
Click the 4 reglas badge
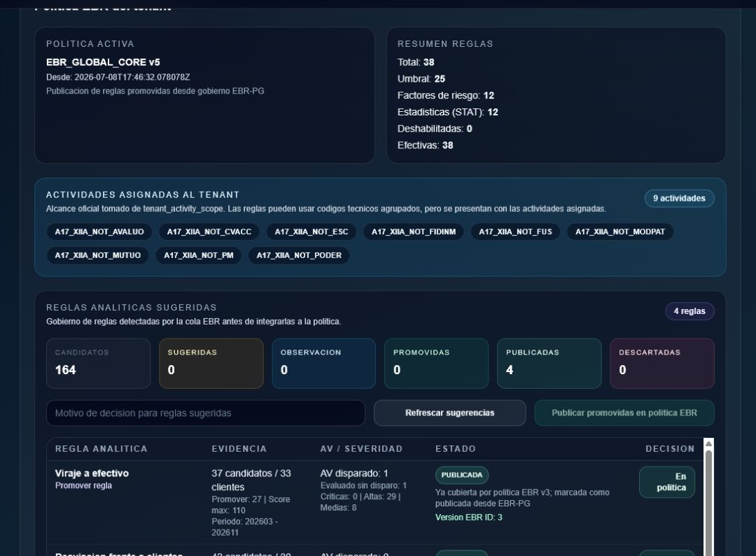point(689,311)
